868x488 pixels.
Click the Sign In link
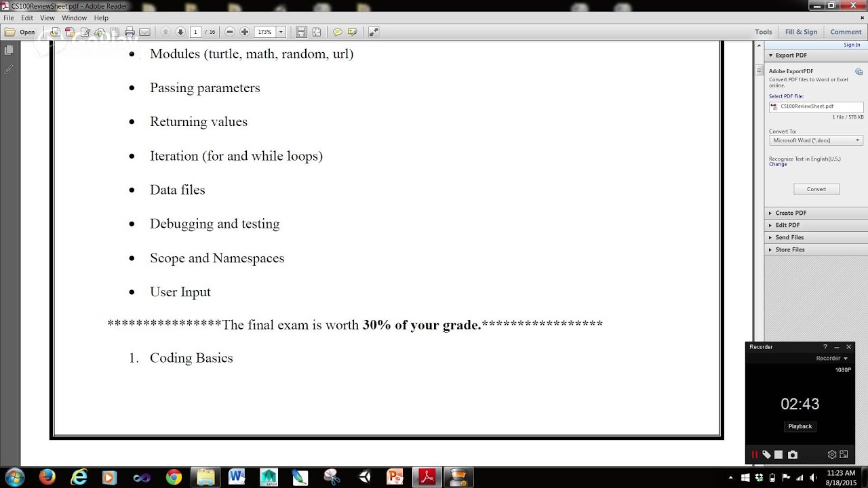click(x=852, y=45)
